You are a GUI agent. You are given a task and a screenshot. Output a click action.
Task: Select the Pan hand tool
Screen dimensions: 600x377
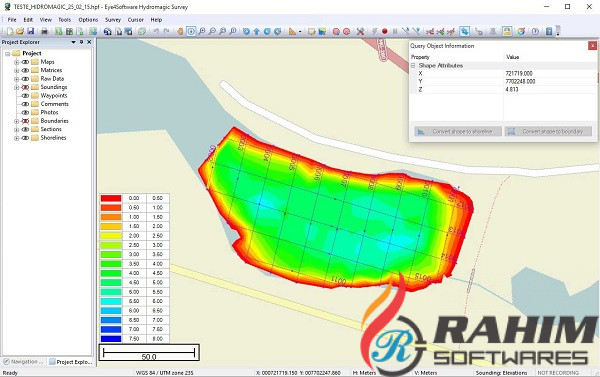[180, 31]
